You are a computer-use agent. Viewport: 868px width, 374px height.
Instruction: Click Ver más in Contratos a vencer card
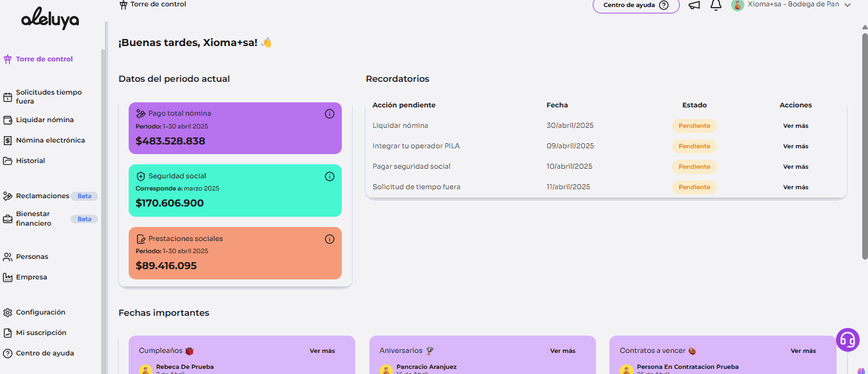(x=803, y=351)
